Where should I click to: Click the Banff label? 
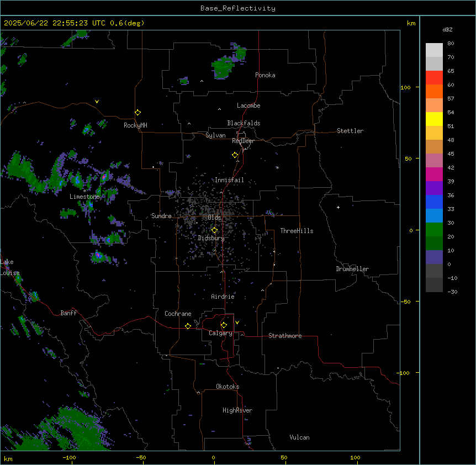tap(68, 313)
